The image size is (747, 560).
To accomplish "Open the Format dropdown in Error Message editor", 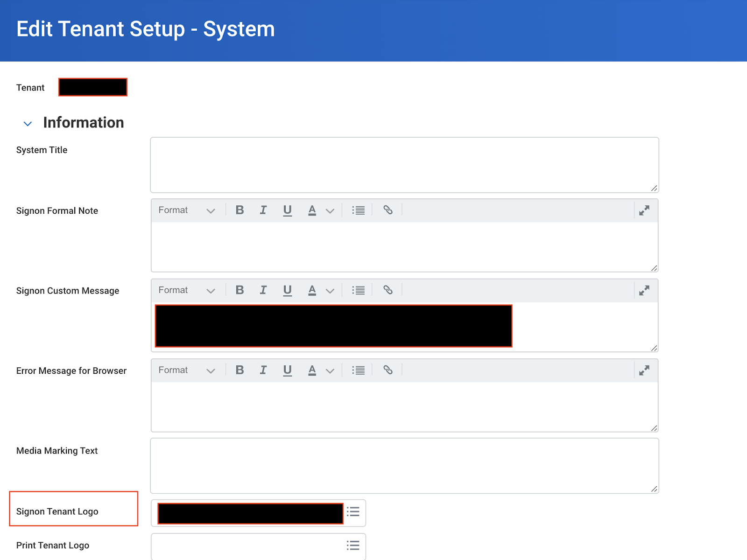I will click(x=186, y=370).
